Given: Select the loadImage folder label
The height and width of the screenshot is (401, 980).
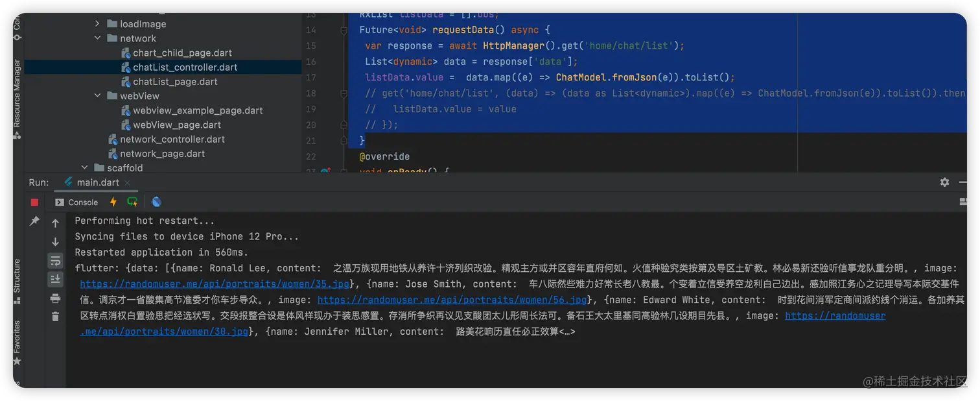Looking at the screenshot, I should 143,24.
